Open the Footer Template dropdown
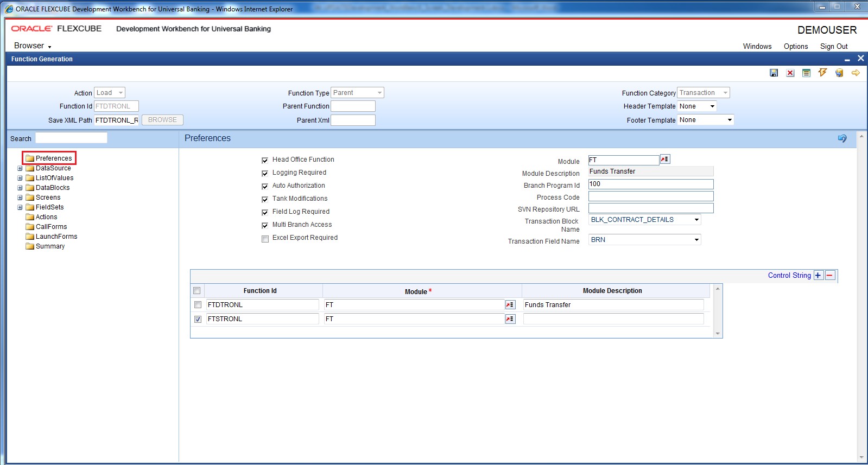The image size is (868, 465). tap(706, 120)
